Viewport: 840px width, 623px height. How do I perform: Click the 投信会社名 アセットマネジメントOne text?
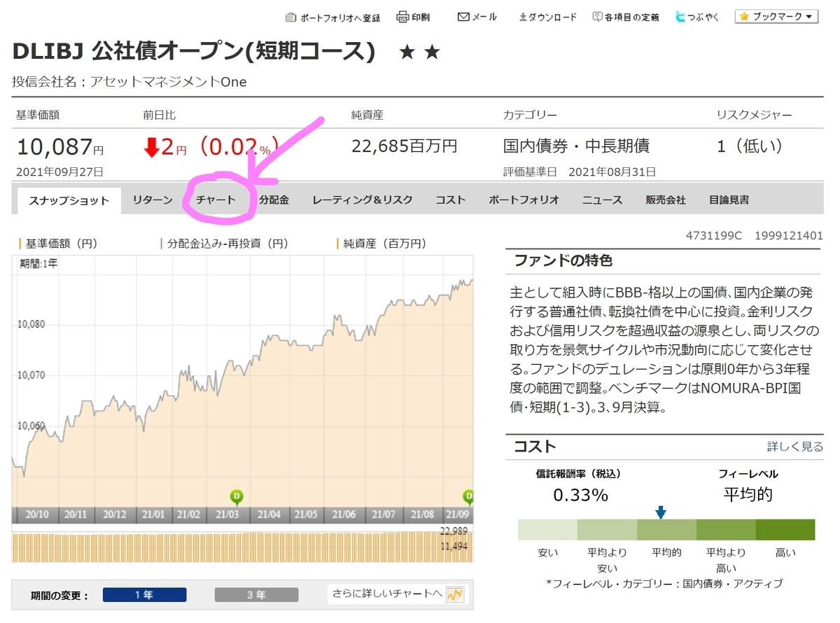point(129,82)
